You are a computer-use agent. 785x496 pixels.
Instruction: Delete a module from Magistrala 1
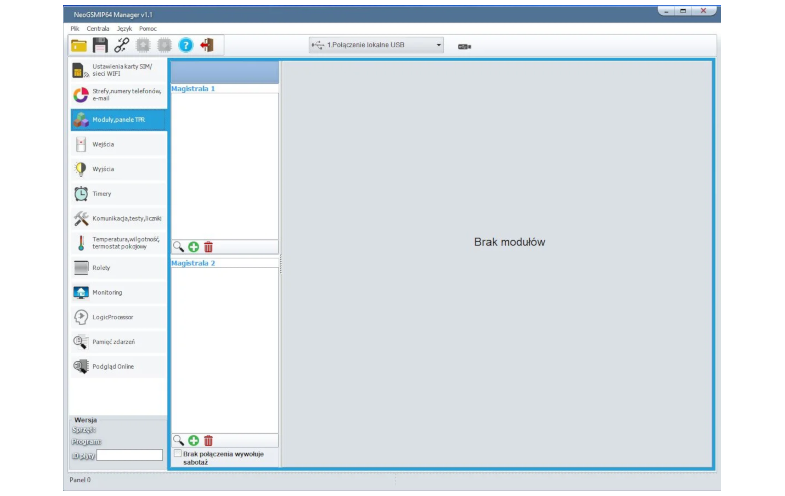[208, 247]
